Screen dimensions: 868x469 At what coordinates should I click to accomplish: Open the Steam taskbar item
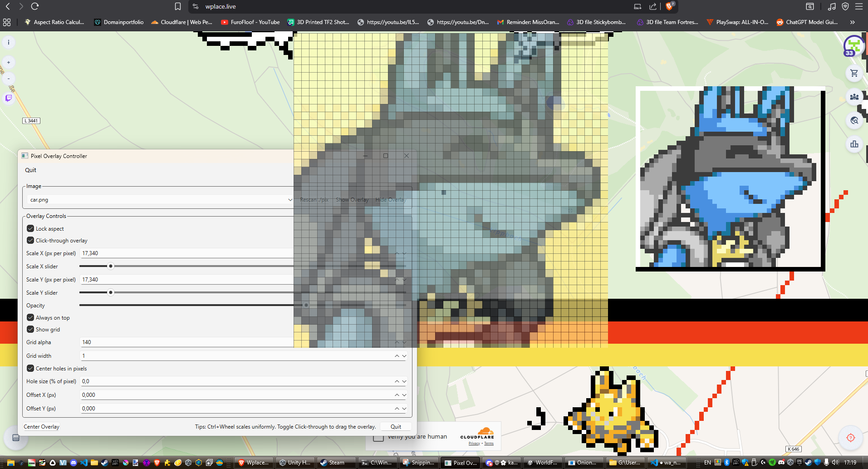click(336, 463)
